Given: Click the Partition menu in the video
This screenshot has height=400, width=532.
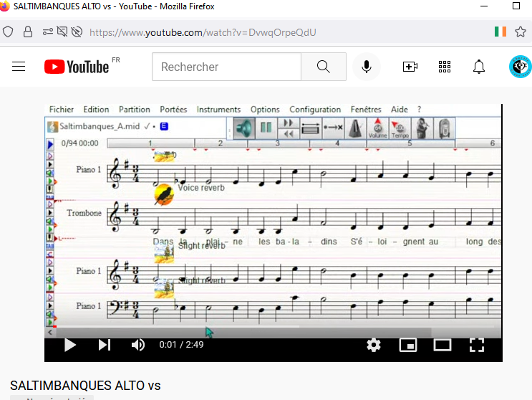Looking at the screenshot, I should coord(135,110).
